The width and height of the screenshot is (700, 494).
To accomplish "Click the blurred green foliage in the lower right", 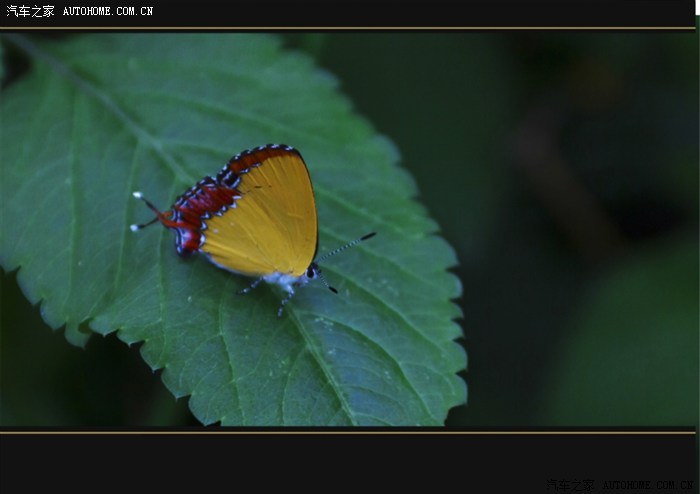I will coord(620,350).
